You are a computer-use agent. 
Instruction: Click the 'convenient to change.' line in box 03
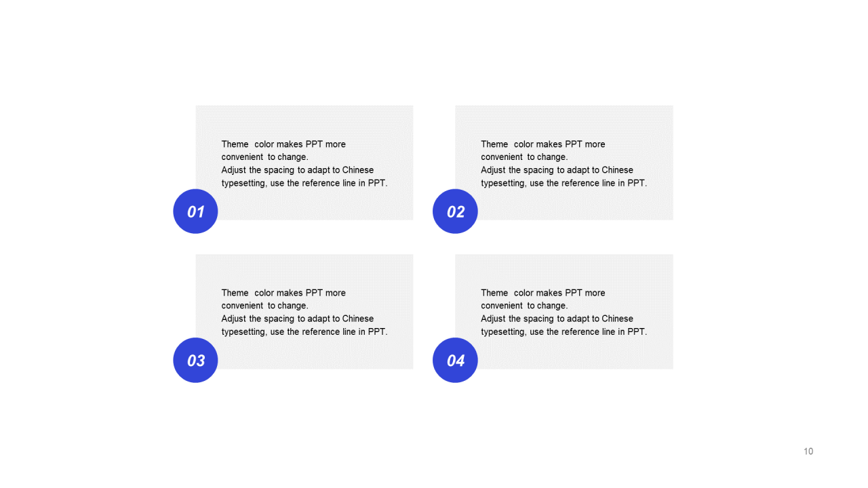pyautogui.click(x=264, y=306)
